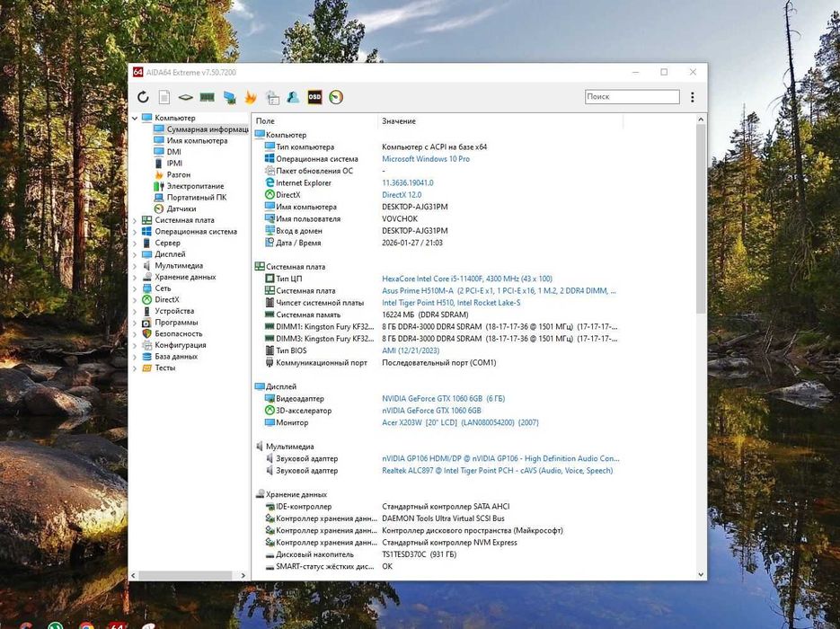Expand the Тесты tree node
Viewport: 840px width, 629px height.
pos(135,368)
